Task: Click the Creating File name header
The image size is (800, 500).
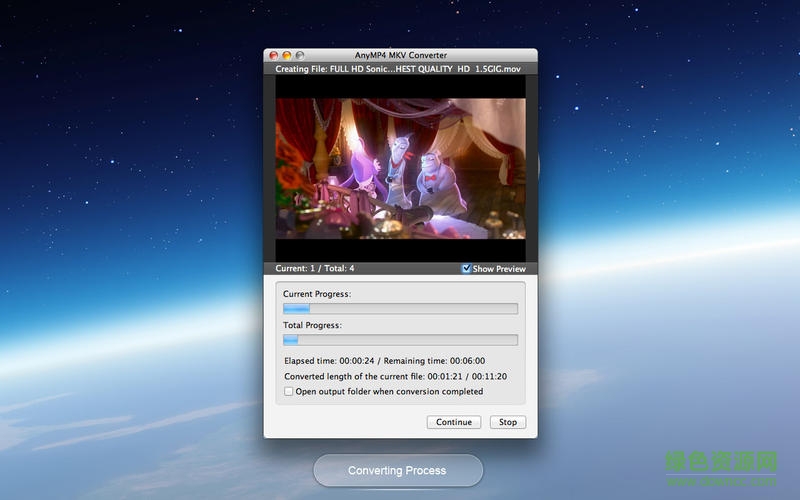Action: coord(400,69)
